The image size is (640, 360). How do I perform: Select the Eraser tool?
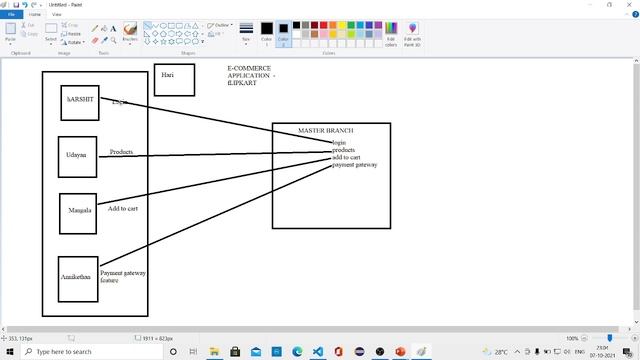click(x=95, y=40)
